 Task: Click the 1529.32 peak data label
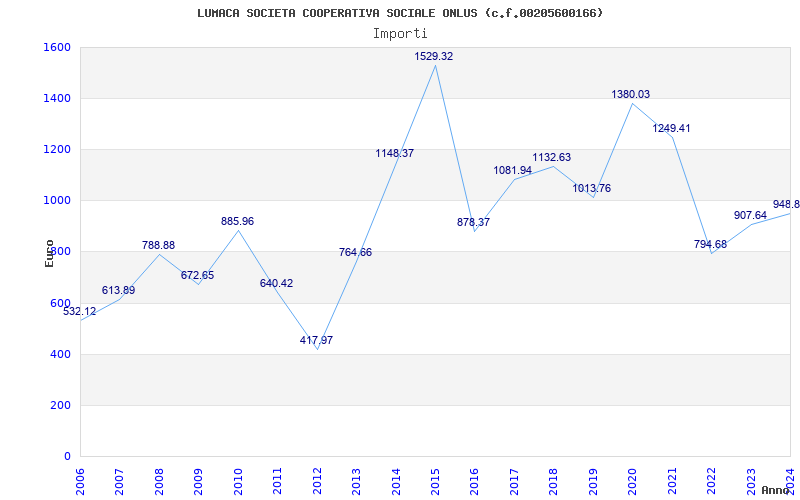point(434,57)
